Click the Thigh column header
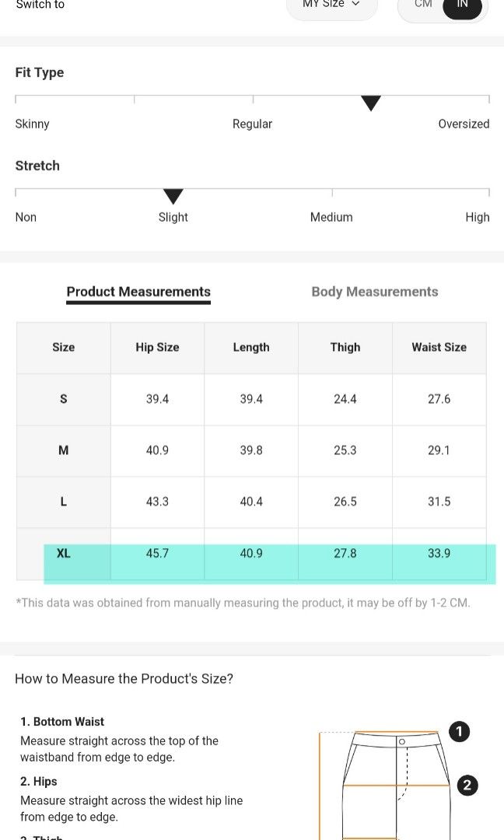The width and height of the screenshot is (504, 840). pyautogui.click(x=345, y=348)
